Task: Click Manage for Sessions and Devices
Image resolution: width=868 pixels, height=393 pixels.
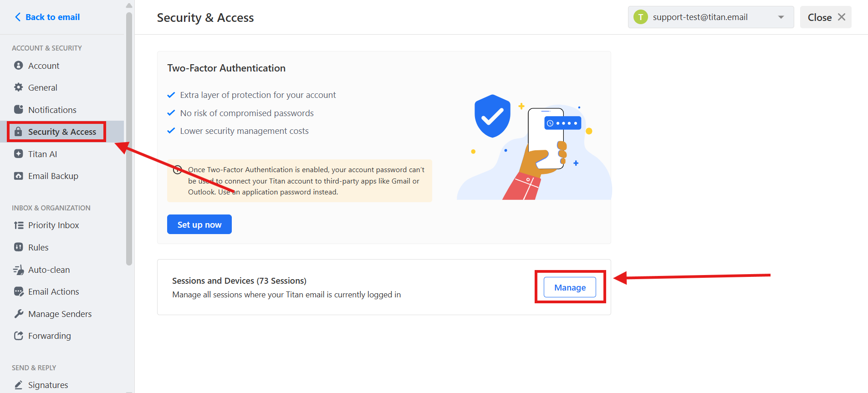Action: (x=570, y=287)
